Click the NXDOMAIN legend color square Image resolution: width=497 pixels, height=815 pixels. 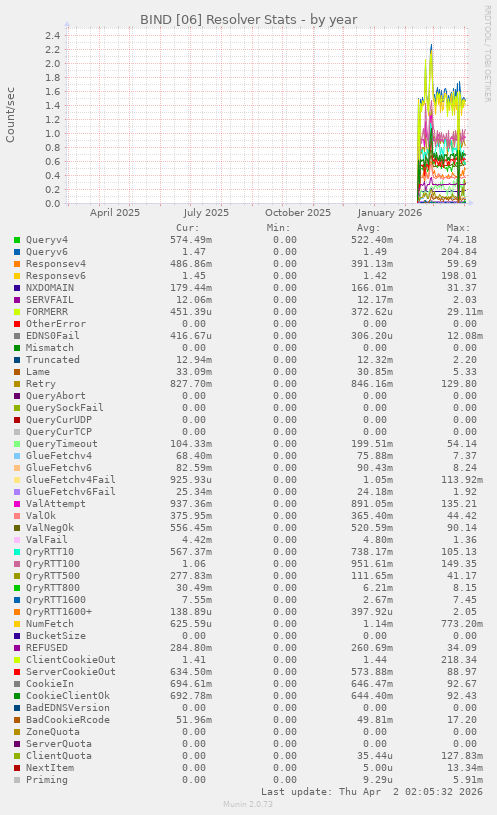click(17, 288)
